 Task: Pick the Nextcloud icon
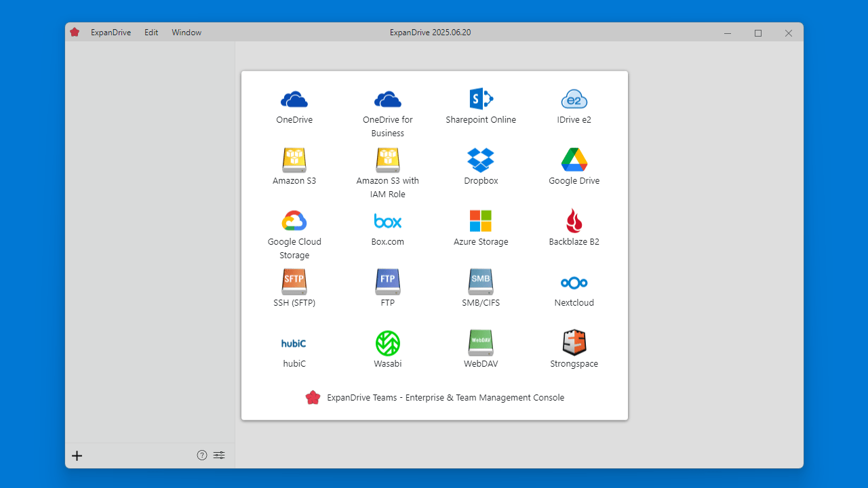574,283
